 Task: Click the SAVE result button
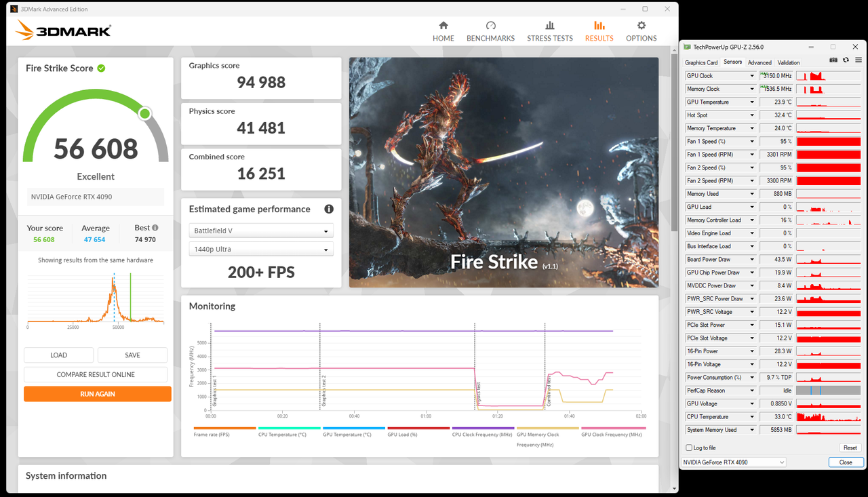(132, 355)
